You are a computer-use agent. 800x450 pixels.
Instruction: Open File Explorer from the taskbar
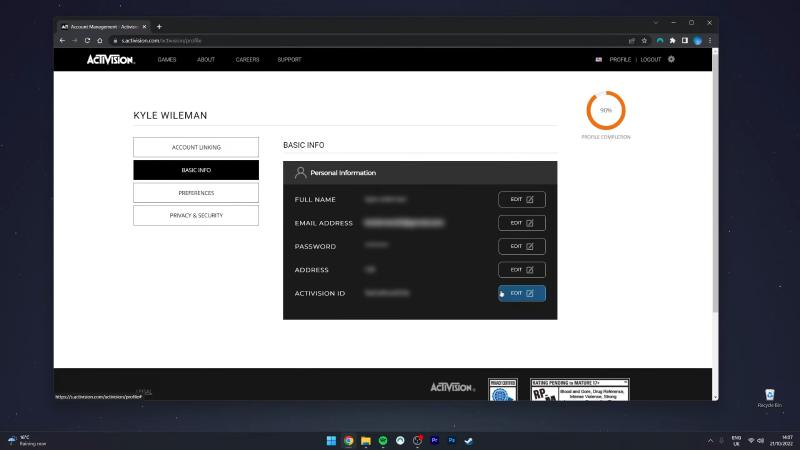click(366, 440)
